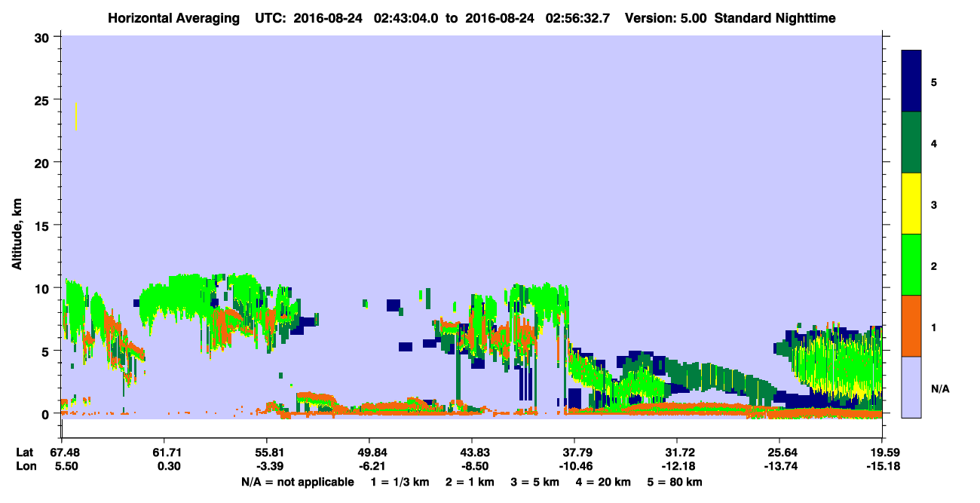
Task: Click the orange colorbar segment labeled 1
Action: (911, 326)
